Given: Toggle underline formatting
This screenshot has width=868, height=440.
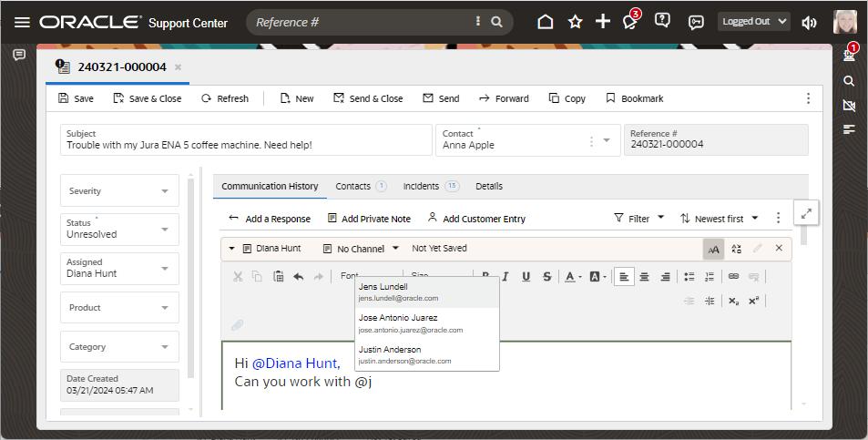Looking at the screenshot, I should 526,276.
